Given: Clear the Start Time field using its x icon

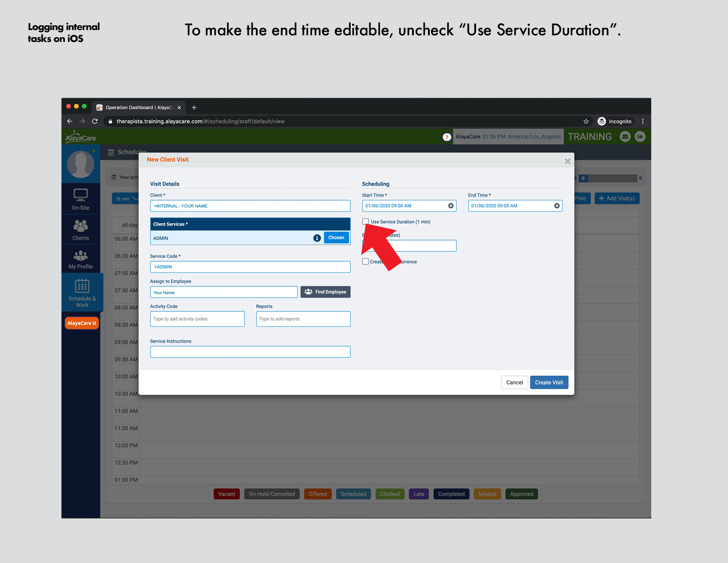Looking at the screenshot, I should 450,205.
